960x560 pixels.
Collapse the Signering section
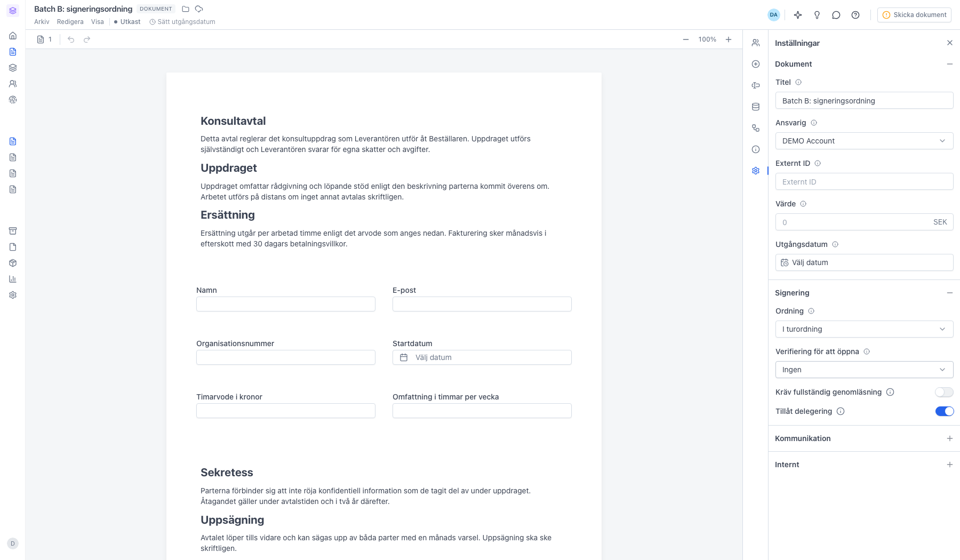950,293
